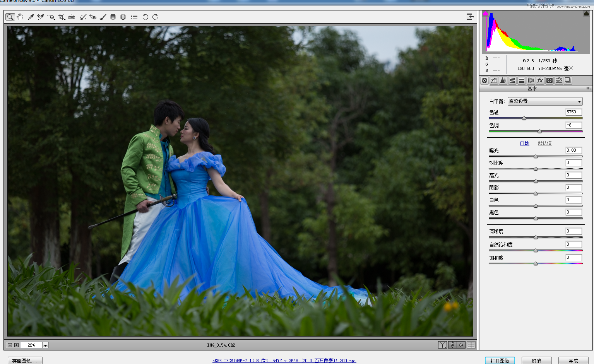Select the Adjustment Brush tool
This screenshot has width=594, height=364.
pyautogui.click(x=103, y=17)
